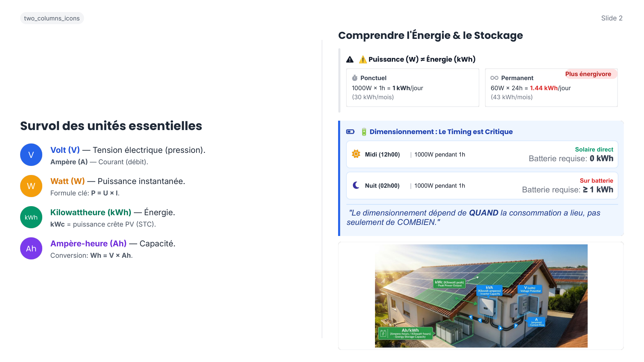Click the Comprendre l'Énergie & le Stockage title
The height and width of the screenshot is (362, 644).
[430, 36]
